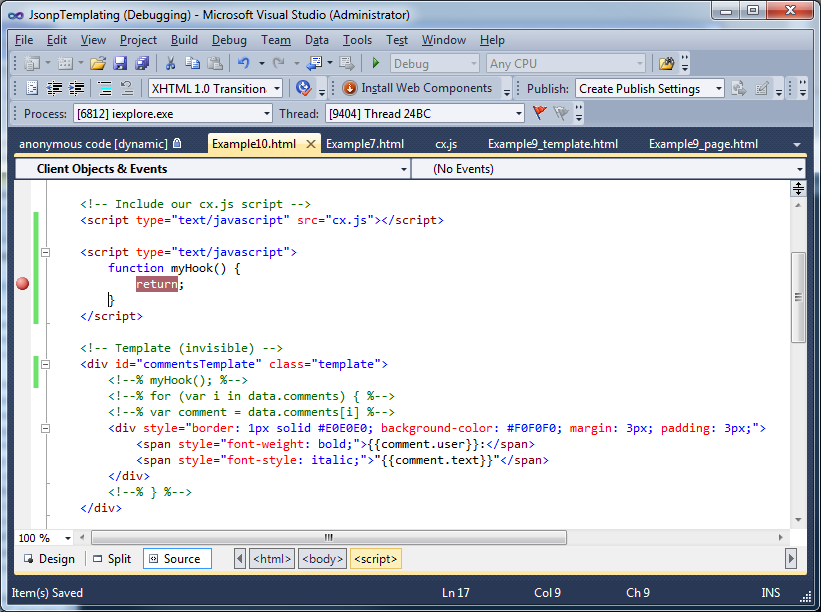Image resolution: width=821 pixels, height=612 pixels.
Task: Click the Uncomment Lines icon
Action: click(x=127, y=88)
